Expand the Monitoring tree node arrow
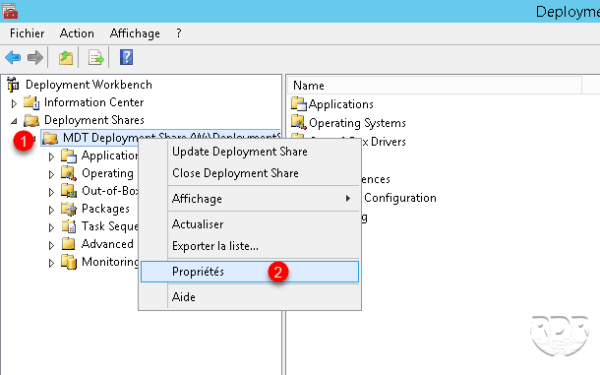Viewport: 600px width, 375px height. (x=51, y=263)
